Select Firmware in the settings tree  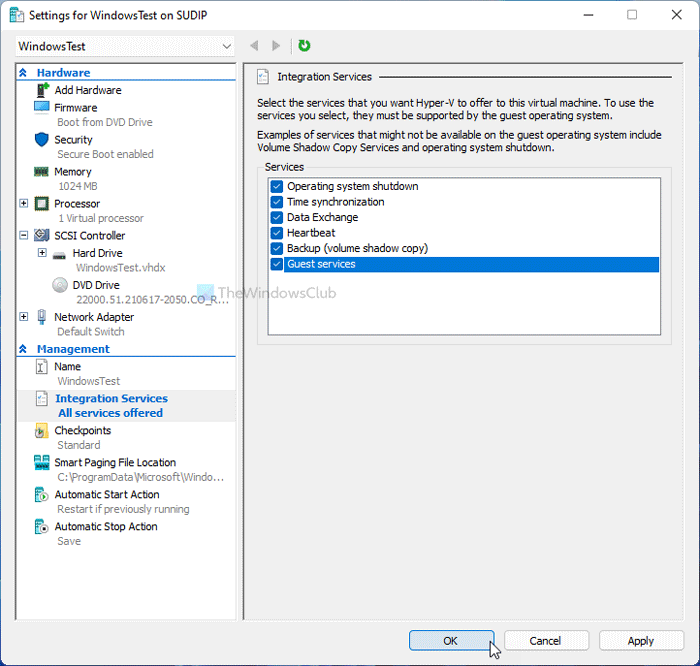tap(75, 108)
